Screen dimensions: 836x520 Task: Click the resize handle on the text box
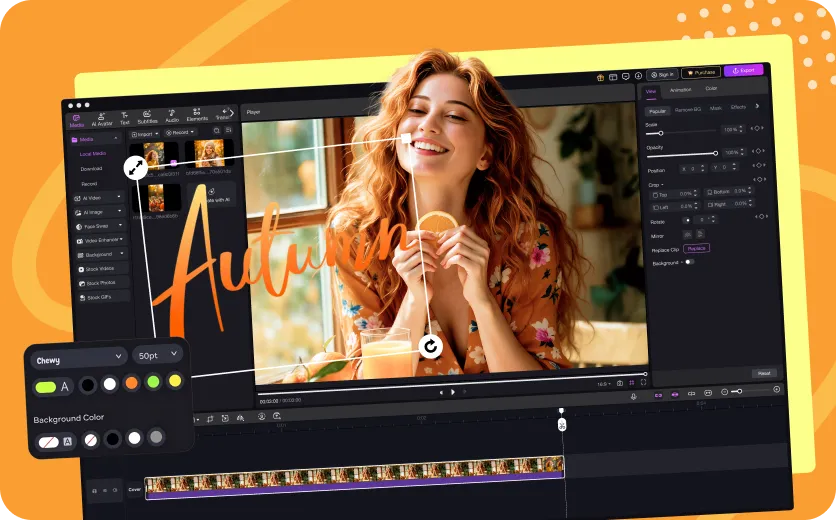click(x=136, y=167)
